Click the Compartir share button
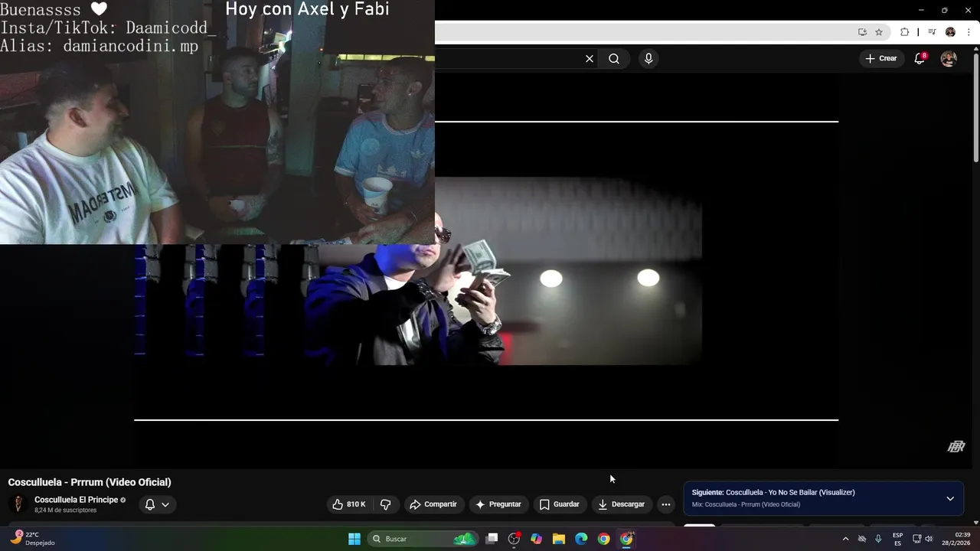Screen dimensions: 980x551 click(433, 504)
